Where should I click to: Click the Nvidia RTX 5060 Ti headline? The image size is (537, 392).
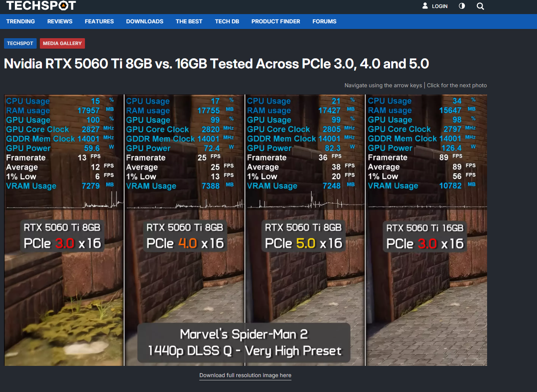point(217,64)
